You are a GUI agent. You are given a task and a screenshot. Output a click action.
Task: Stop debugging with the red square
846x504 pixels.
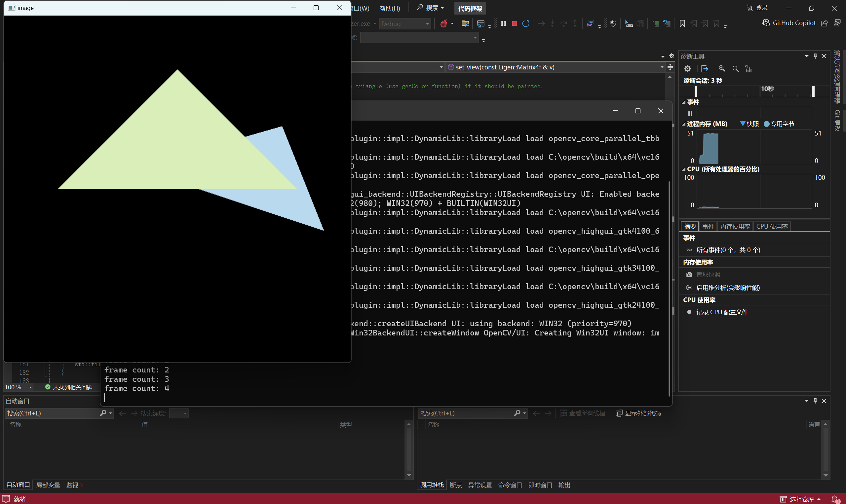[514, 23]
